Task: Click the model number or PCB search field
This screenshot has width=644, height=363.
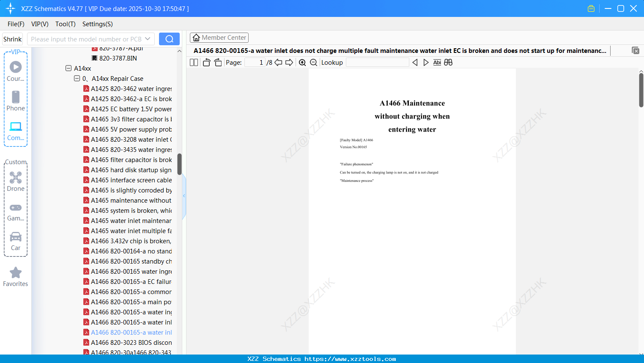Action: pyautogui.click(x=86, y=39)
